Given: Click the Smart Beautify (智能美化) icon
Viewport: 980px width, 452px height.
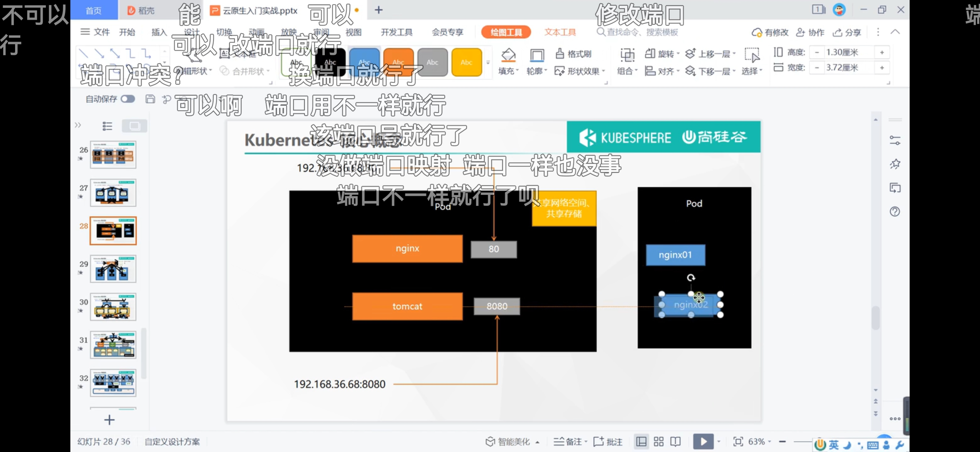Looking at the screenshot, I should [490, 441].
